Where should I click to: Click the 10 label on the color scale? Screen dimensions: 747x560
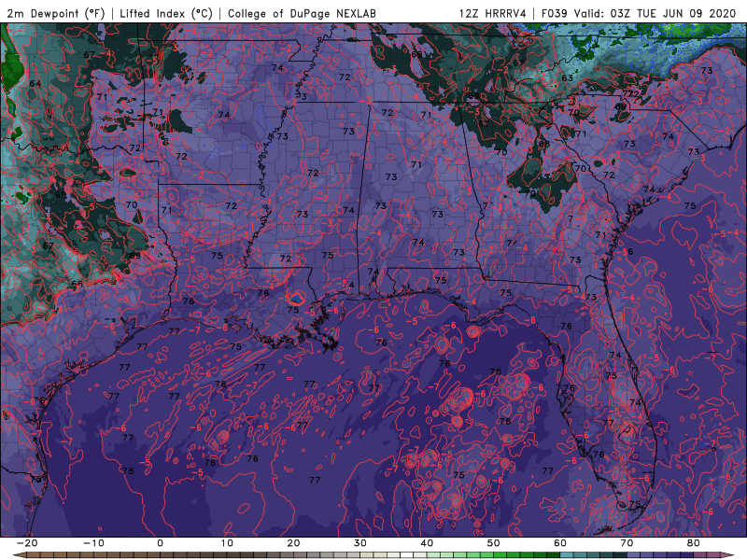227,543
